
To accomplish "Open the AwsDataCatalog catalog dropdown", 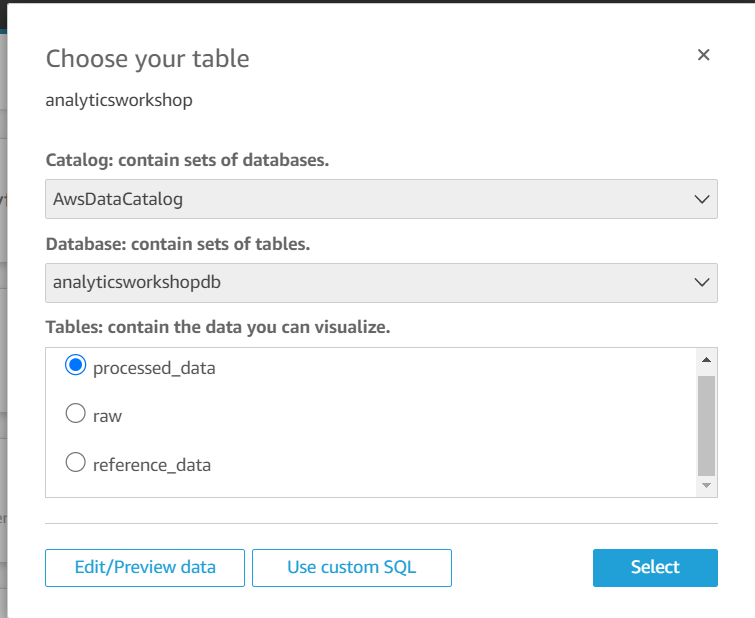I will point(380,199).
